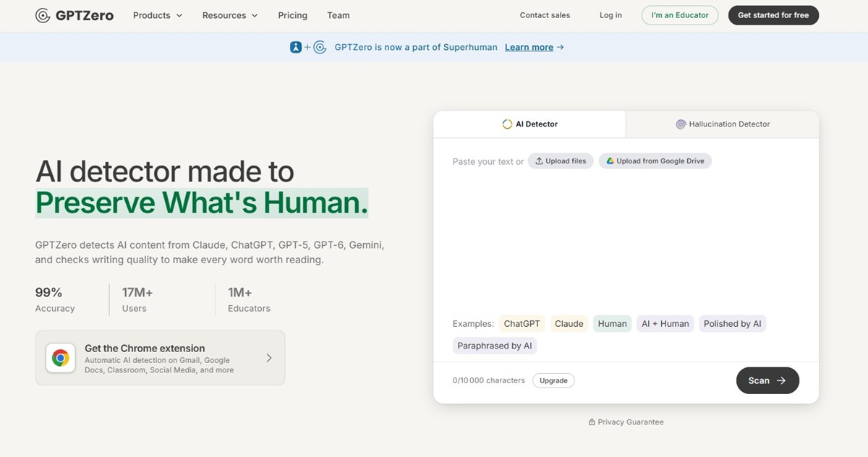Viewport: 868px width, 457px height.
Task: Load the Human example text
Action: pyautogui.click(x=613, y=324)
